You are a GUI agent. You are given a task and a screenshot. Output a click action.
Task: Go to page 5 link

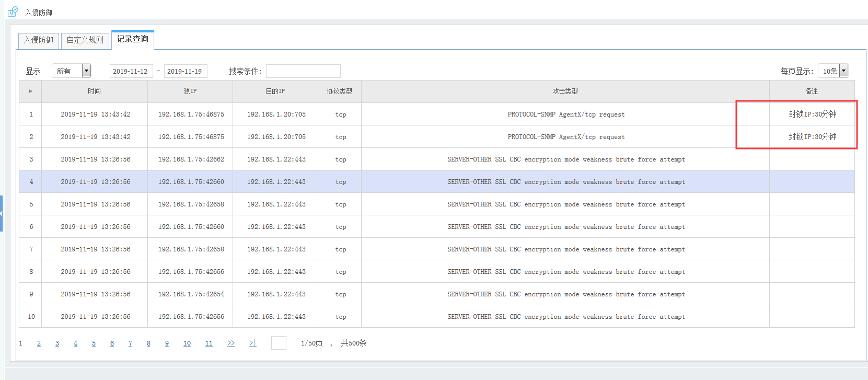click(94, 343)
